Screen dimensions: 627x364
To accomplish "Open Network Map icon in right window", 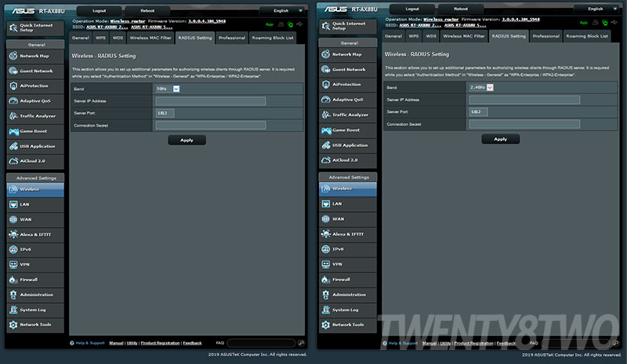I will [325, 54].
